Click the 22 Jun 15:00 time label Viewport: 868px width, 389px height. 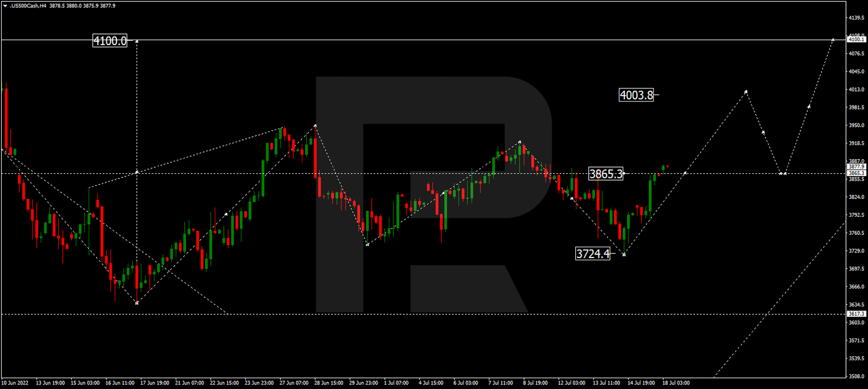(224, 383)
